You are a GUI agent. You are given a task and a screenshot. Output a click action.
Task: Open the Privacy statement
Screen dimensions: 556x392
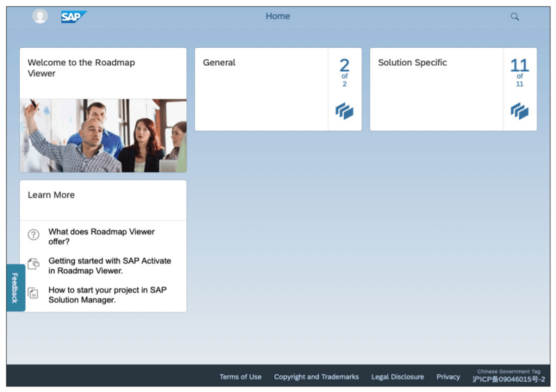tap(448, 377)
